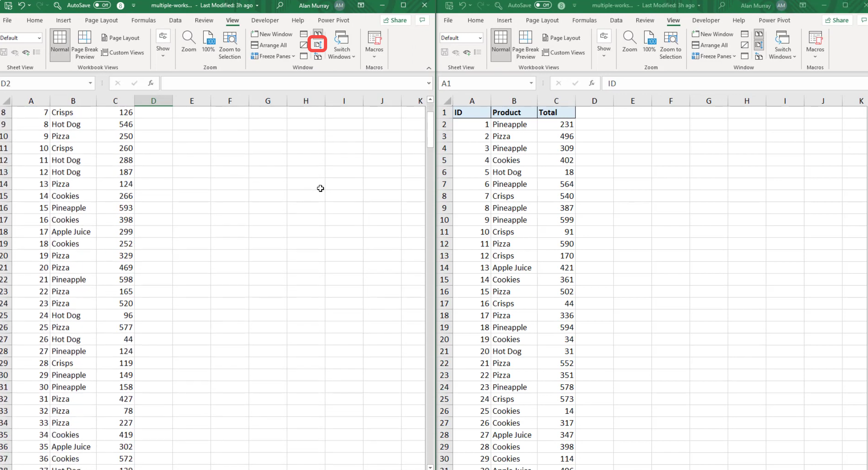
Task: Toggle AutoSave in the right window
Action: (543, 5)
